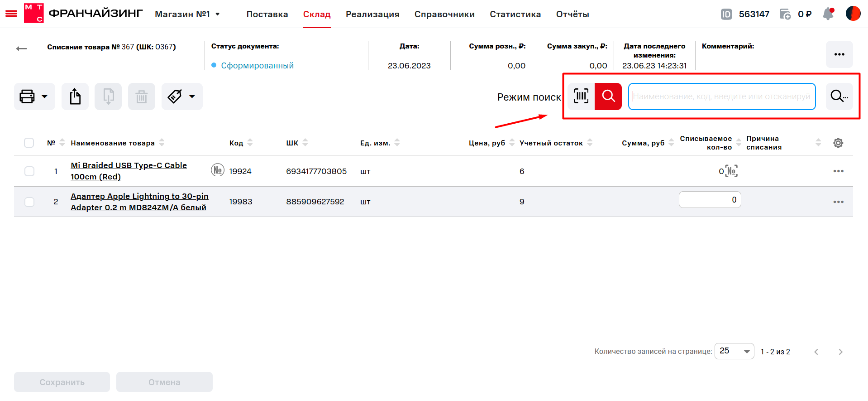Open the Склад menu

(x=317, y=14)
